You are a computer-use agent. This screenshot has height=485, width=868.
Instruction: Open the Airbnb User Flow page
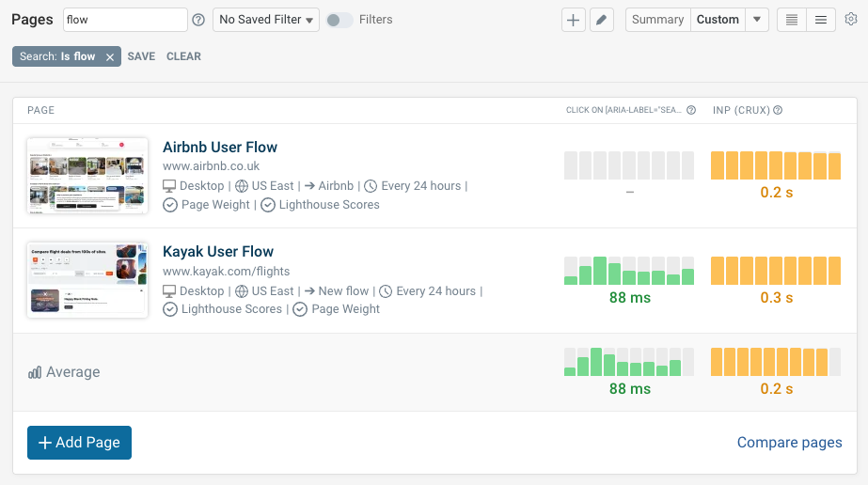pos(220,148)
